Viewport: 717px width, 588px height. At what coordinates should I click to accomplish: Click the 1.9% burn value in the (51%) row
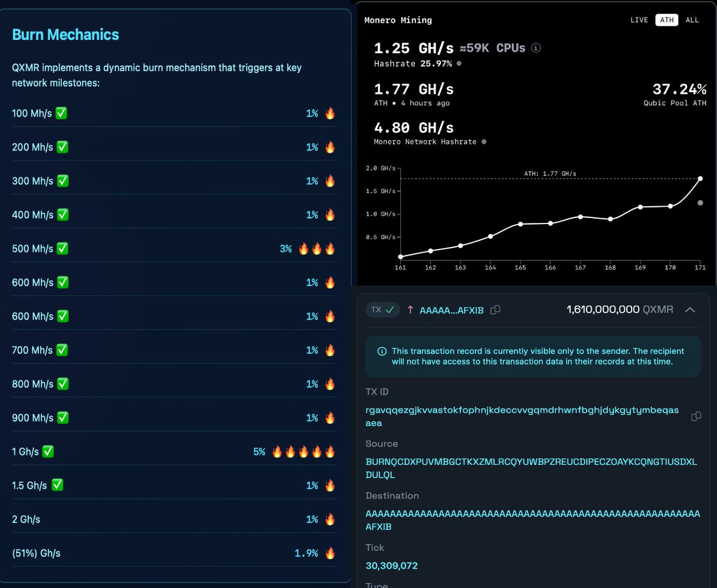click(x=306, y=553)
